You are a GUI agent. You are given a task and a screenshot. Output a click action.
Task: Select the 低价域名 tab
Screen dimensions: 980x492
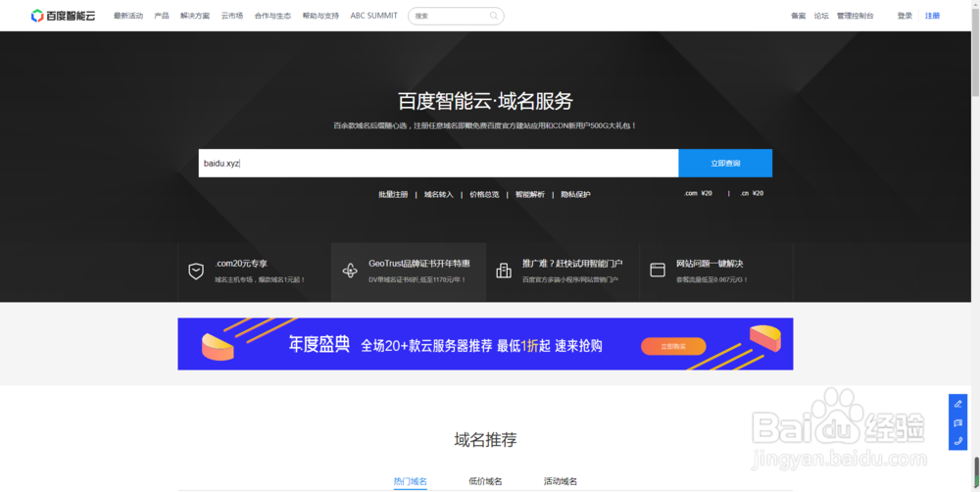click(485, 481)
